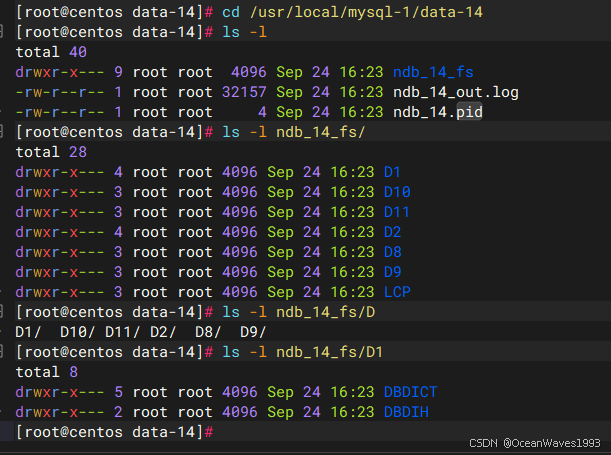
Task: Click the D1 directory in the listing
Action: click(x=392, y=172)
